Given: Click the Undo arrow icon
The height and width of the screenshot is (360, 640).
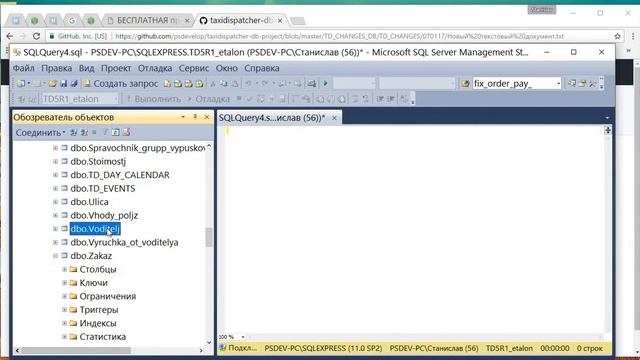Looking at the screenshot, I should pos(248,84).
